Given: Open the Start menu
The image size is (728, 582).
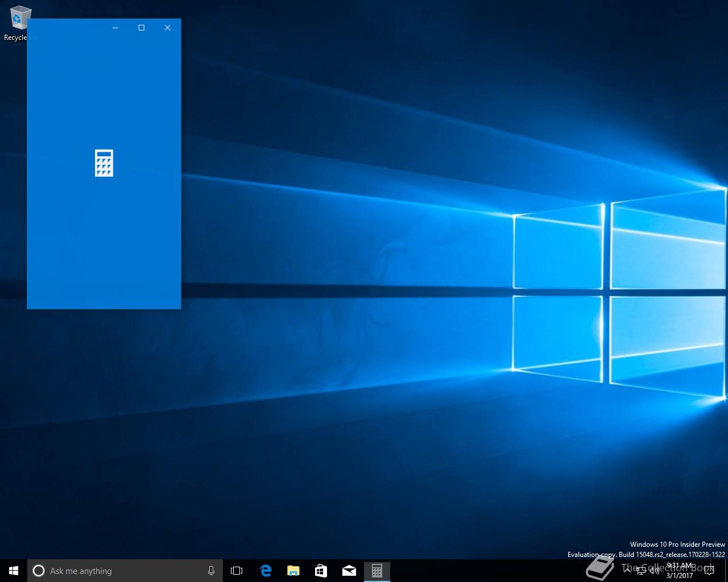Looking at the screenshot, I should point(14,571).
